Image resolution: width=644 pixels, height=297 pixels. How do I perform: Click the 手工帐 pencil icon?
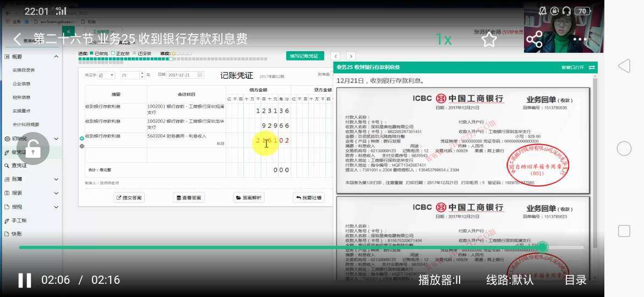click(x=7, y=221)
